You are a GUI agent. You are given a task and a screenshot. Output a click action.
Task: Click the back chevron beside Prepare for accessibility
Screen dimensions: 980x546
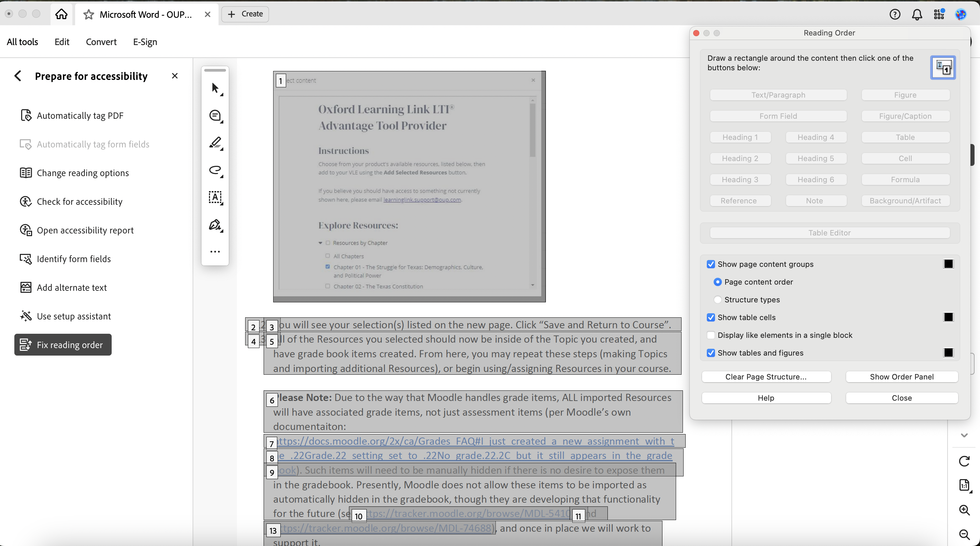pyautogui.click(x=18, y=76)
